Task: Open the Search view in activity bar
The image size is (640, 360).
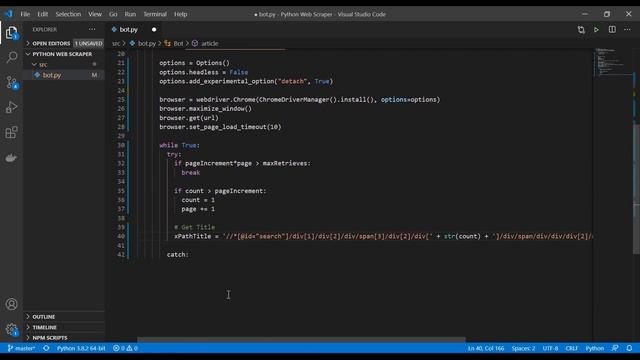Action: (11, 57)
